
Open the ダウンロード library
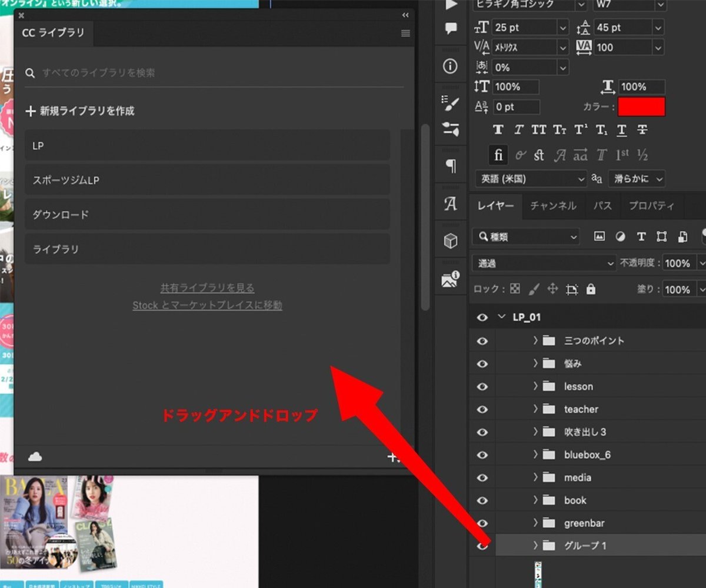click(x=208, y=215)
